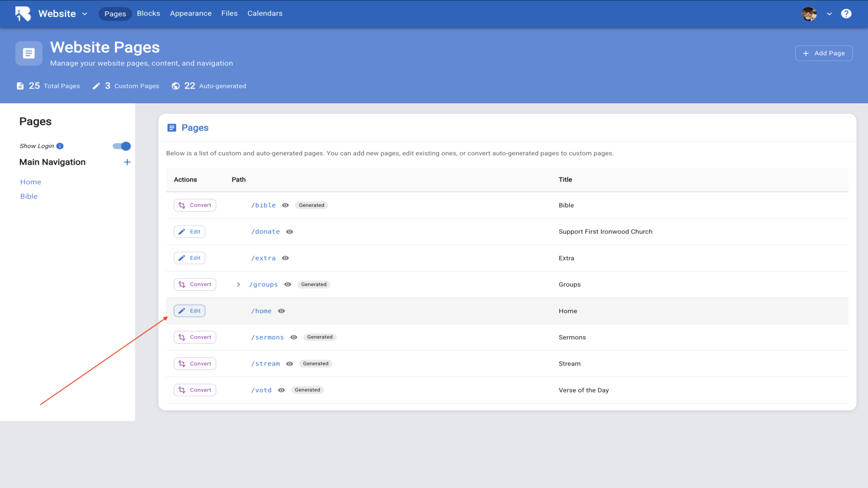Click eye icon beside /stream path
This screenshot has height=488, width=868.
pos(290,364)
